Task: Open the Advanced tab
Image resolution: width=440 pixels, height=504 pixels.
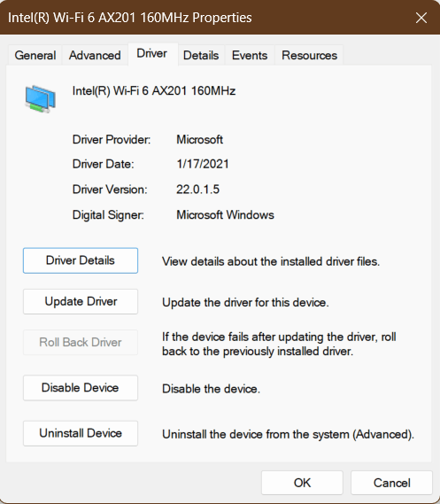Action: coord(95,55)
